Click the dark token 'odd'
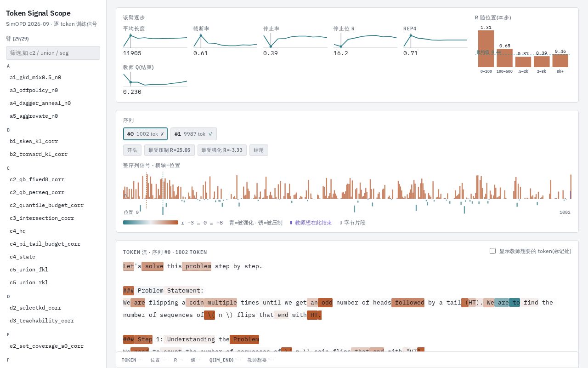Screen dimensions: 588x368 coord(325,303)
